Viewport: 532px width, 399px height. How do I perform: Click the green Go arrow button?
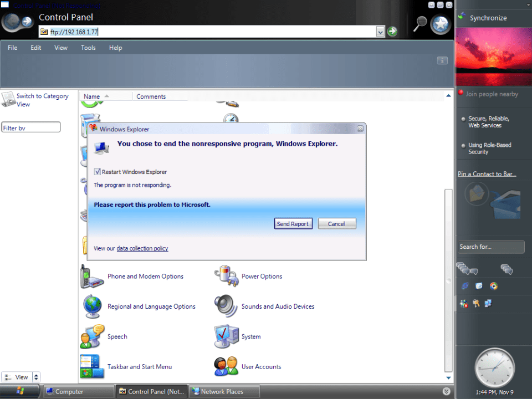tap(392, 32)
